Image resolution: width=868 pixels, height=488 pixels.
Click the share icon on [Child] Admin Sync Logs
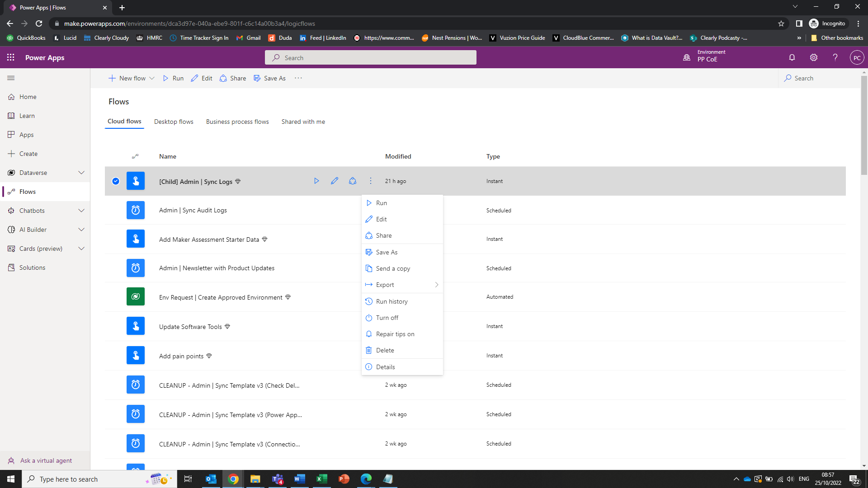point(352,181)
